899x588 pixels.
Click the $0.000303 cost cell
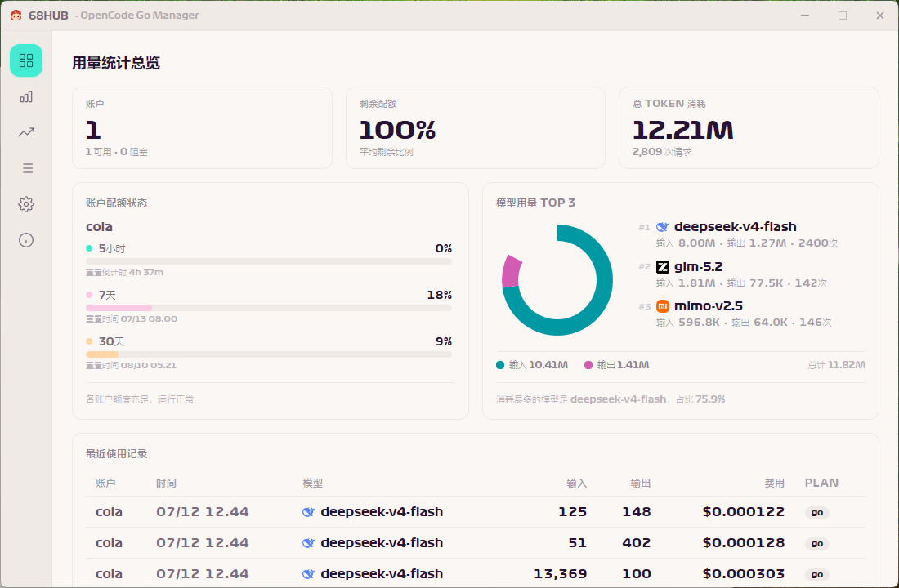744,573
